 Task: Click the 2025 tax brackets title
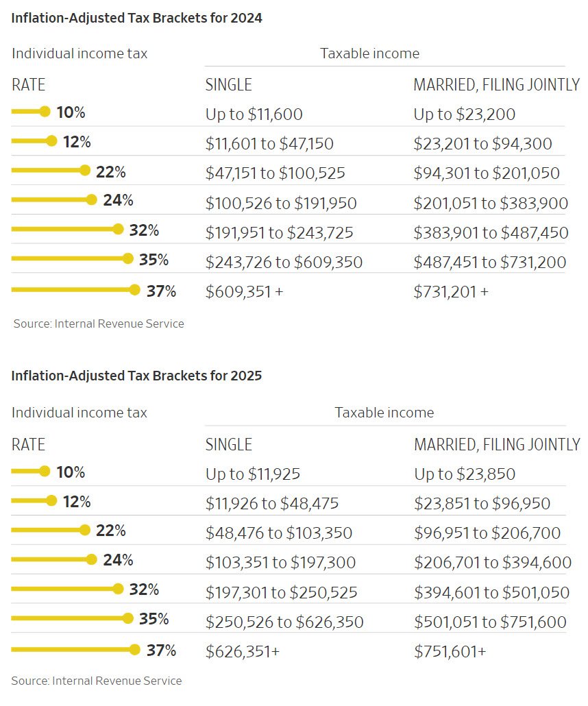[x=137, y=376]
